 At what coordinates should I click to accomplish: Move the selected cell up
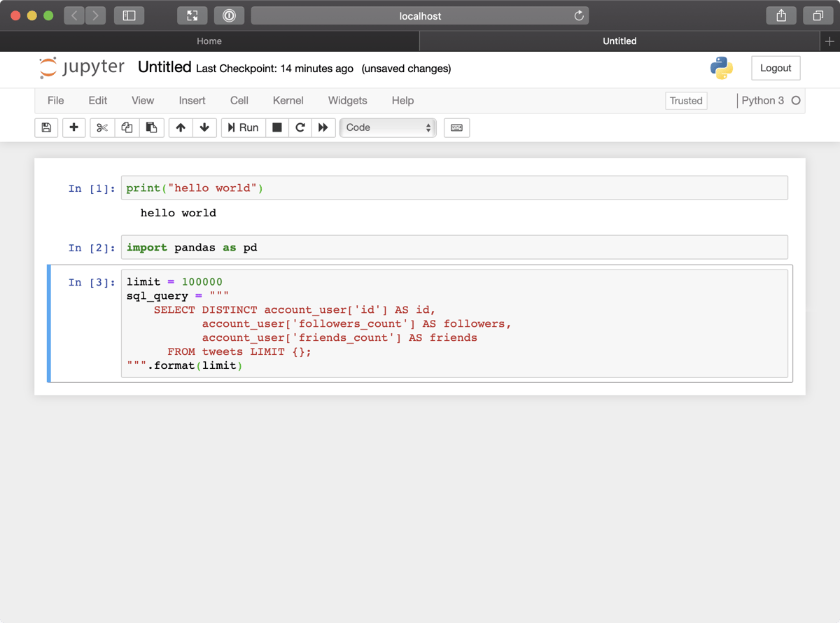(x=180, y=127)
